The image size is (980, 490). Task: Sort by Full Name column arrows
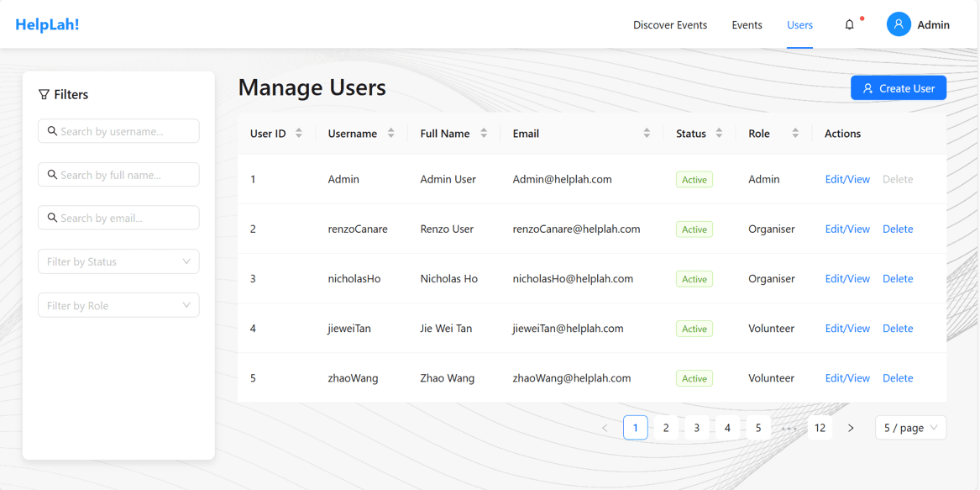(x=484, y=134)
